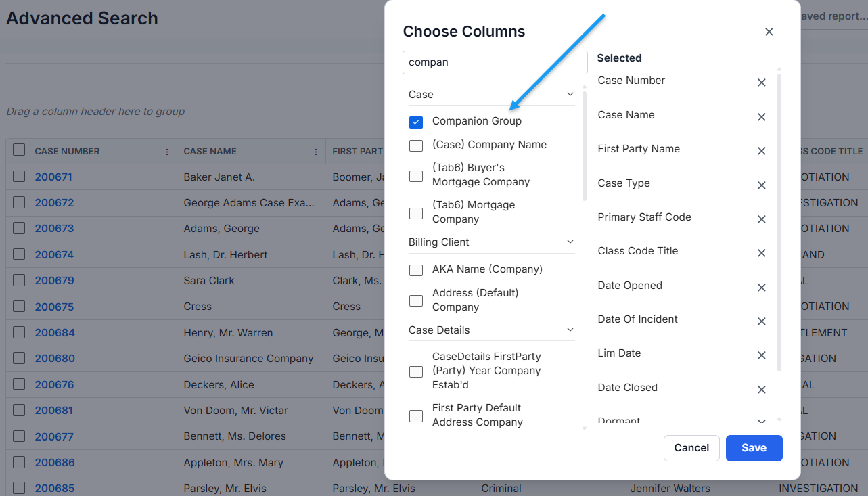This screenshot has width=868, height=496.
Task: Uncheck the Companion Group checkbox
Action: [x=416, y=122]
